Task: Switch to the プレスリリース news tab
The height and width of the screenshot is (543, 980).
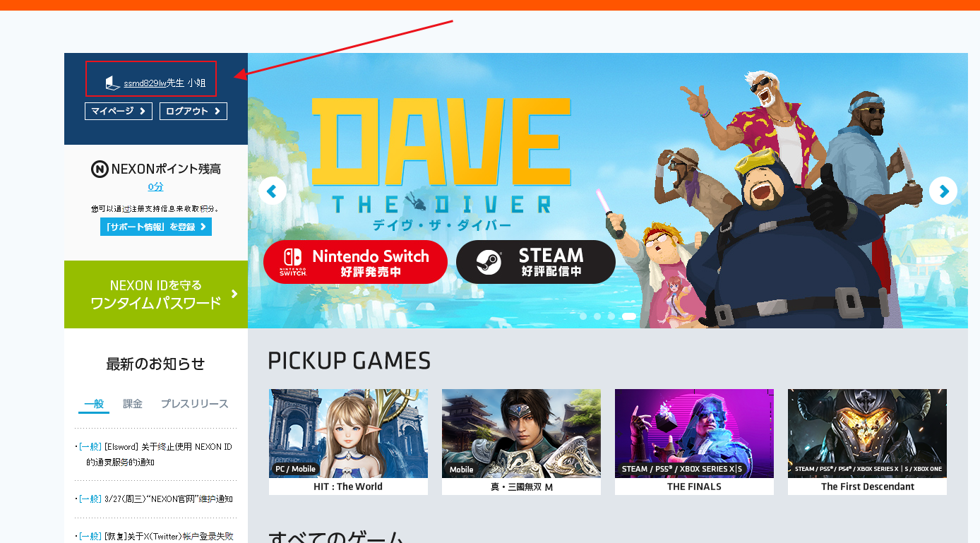Action: coord(195,404)
